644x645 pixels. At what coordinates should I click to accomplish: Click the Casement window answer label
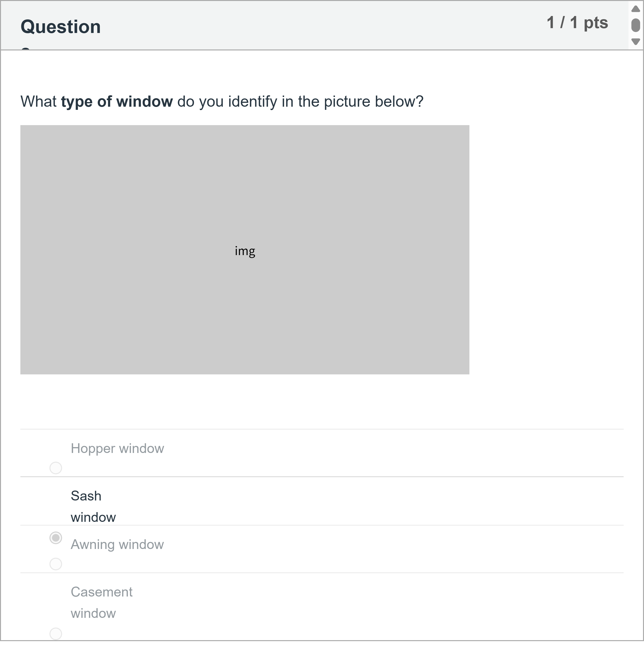102,602
